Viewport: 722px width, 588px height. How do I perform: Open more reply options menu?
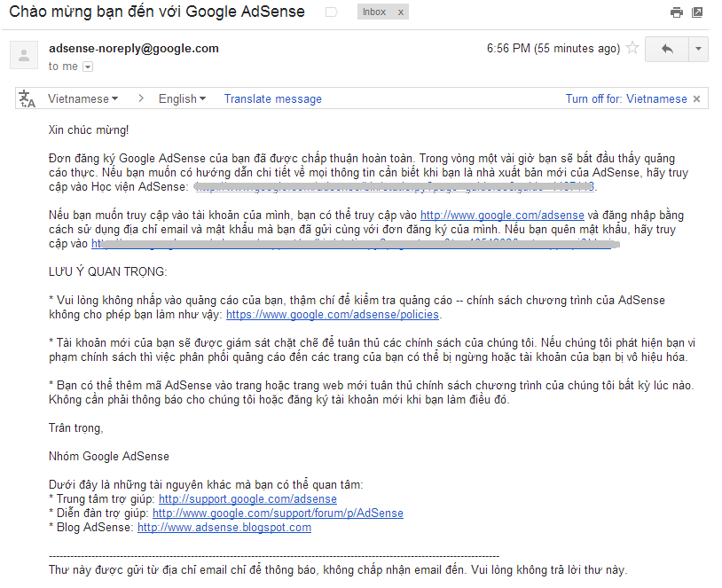coord(697,49)
